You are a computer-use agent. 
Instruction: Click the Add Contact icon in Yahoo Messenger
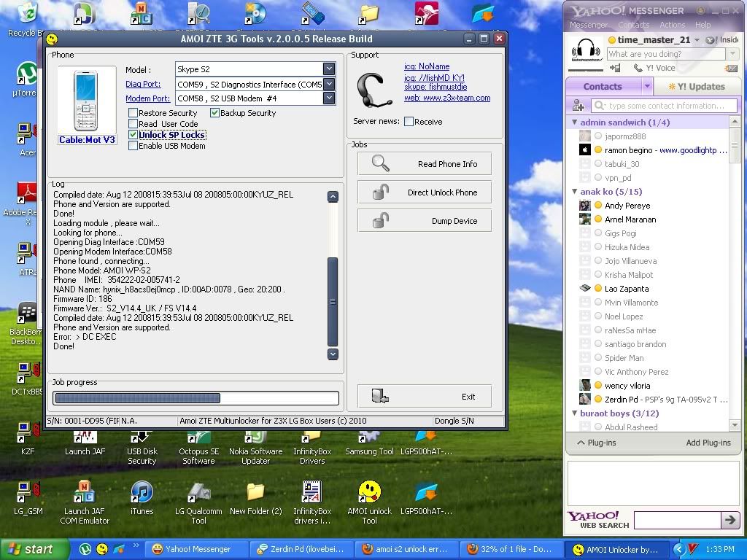point(578,105)
